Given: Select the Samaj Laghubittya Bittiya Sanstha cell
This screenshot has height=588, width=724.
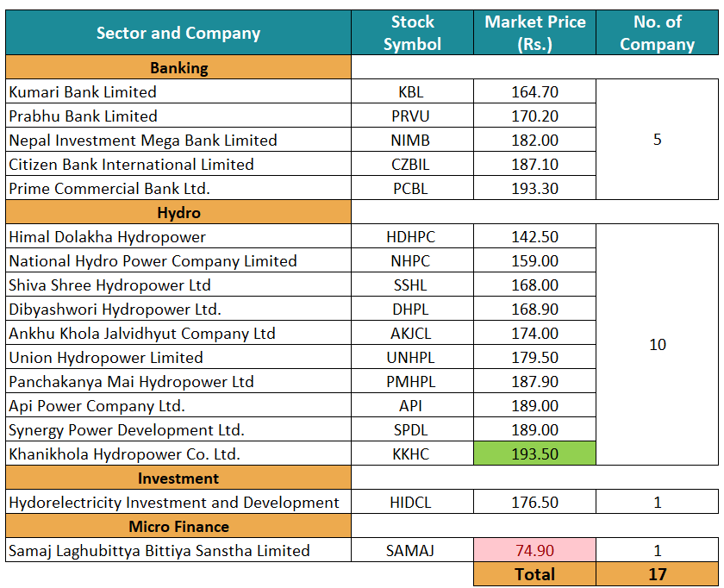Looking at the screenshot, I should (x=178, y=550).
